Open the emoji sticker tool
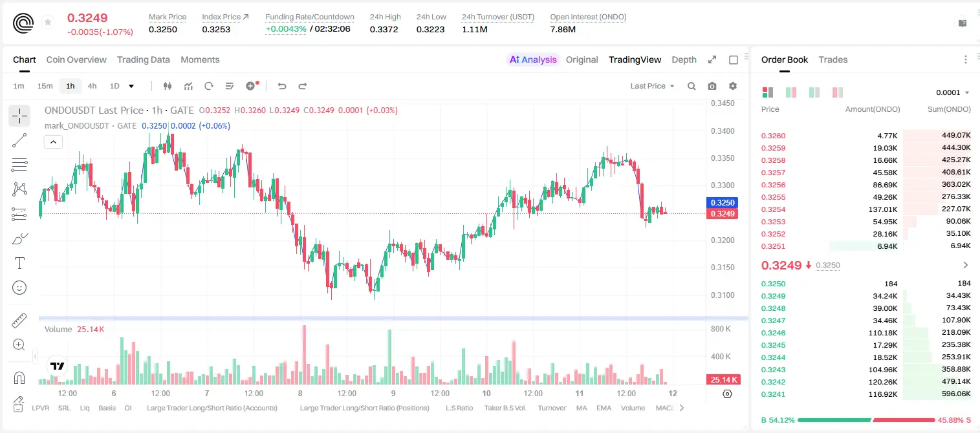The image size is (980, 433). [19, 288]
